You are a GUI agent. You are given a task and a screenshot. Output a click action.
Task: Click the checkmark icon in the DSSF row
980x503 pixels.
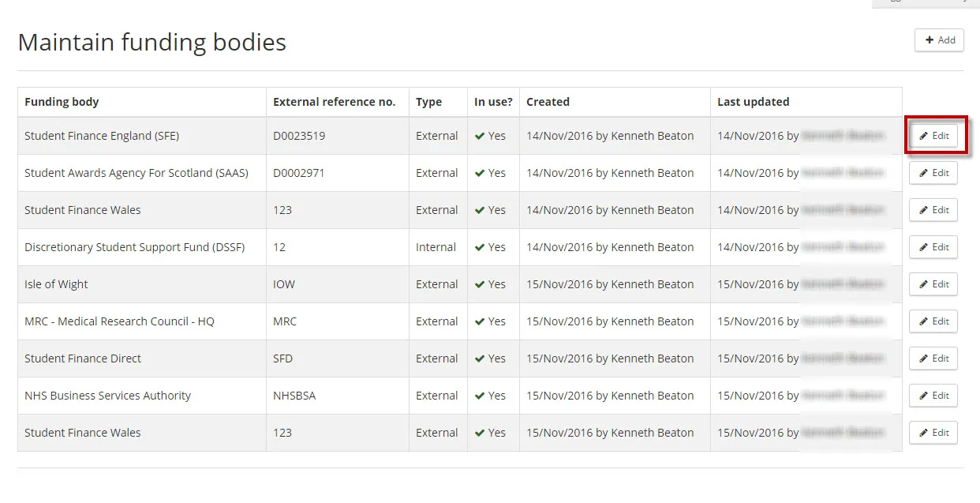(480, 247)
